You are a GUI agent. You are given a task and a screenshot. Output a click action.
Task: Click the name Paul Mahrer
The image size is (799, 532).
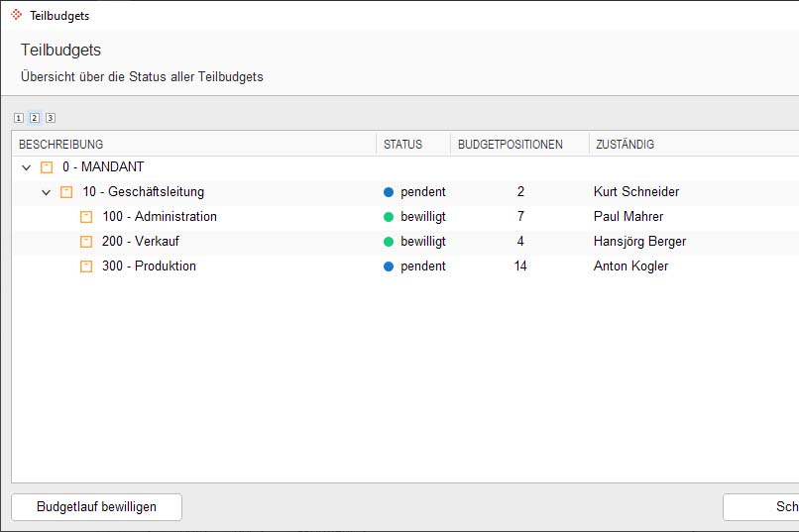coord(628,217)
